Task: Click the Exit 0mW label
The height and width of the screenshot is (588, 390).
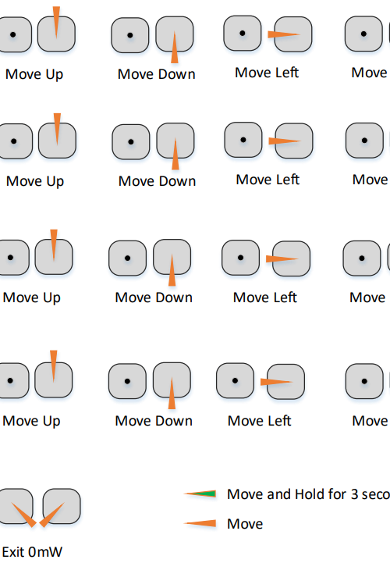Action: pos(32,552)
